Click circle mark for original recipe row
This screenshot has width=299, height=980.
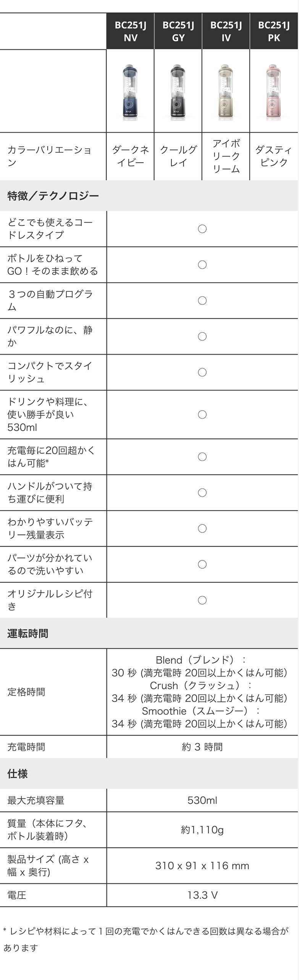pos(202,600)
